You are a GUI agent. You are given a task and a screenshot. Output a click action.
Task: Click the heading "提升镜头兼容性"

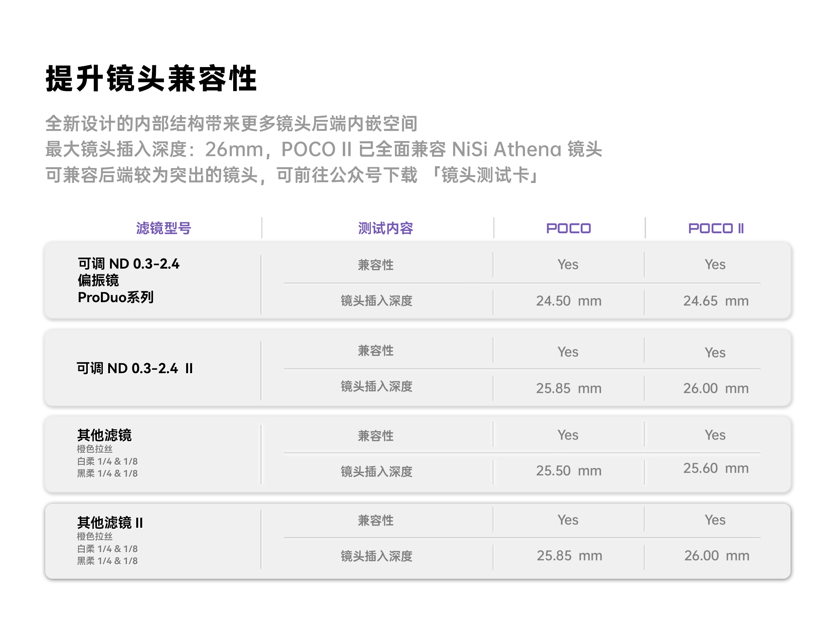[151, 78]
